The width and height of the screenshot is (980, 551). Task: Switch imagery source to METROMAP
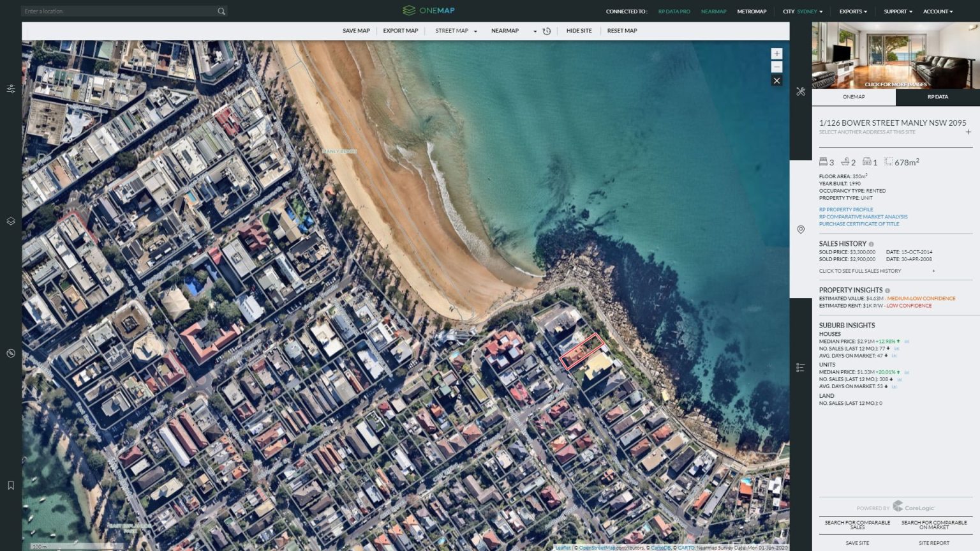(x=751, y=11)
